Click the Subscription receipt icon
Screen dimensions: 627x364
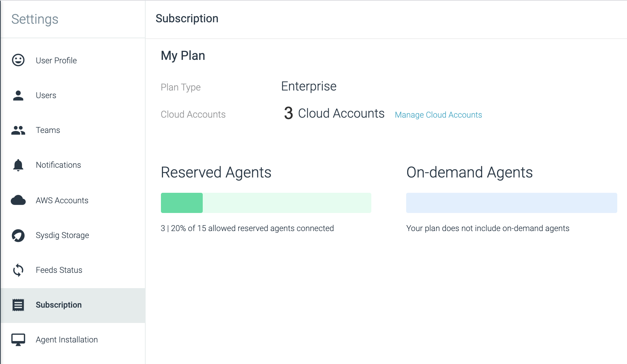pos(18,305)
